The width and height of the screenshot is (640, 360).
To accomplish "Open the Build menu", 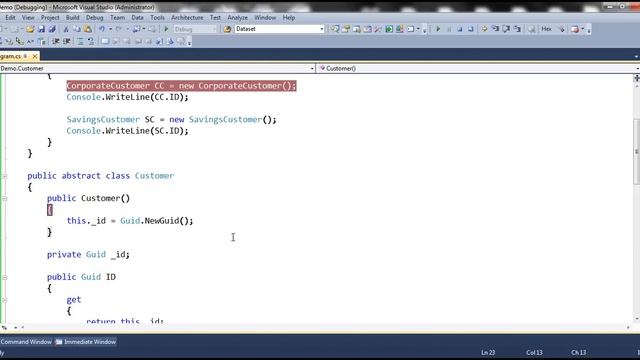I will point(72,18).
